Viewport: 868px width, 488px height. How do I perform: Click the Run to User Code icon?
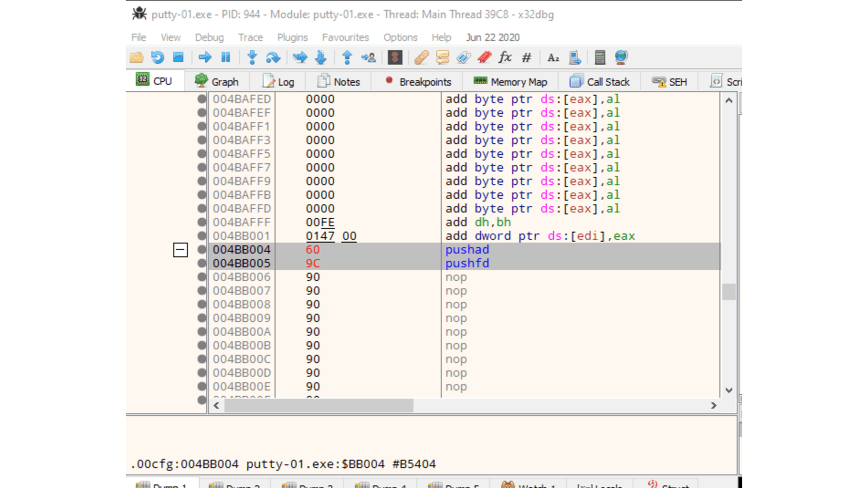click(368, 57)
